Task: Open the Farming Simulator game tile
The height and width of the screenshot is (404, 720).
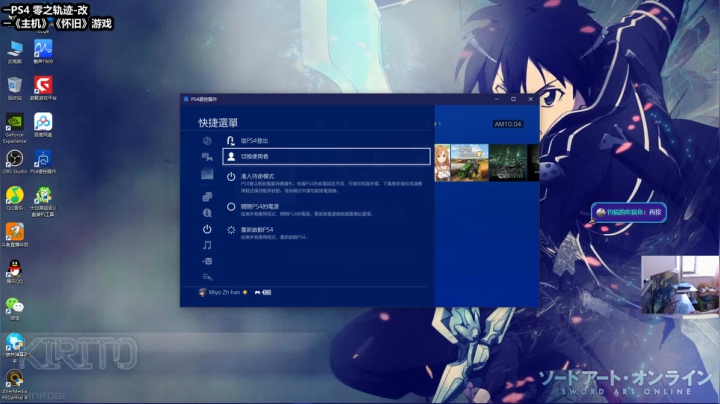Action: pos(469,163)
